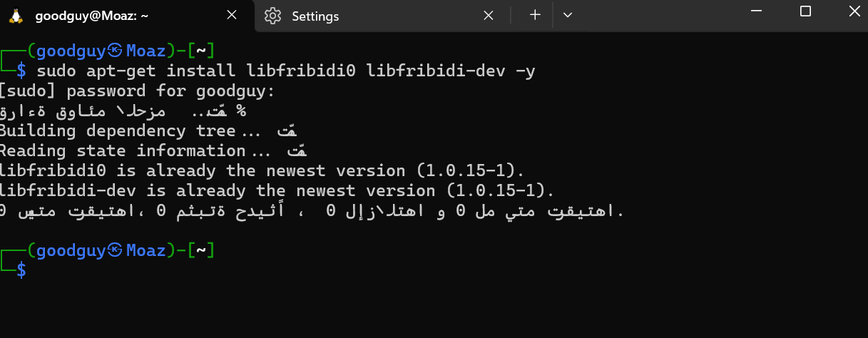Close the Settings tab

pyautogui.click(x=489, y=16)
